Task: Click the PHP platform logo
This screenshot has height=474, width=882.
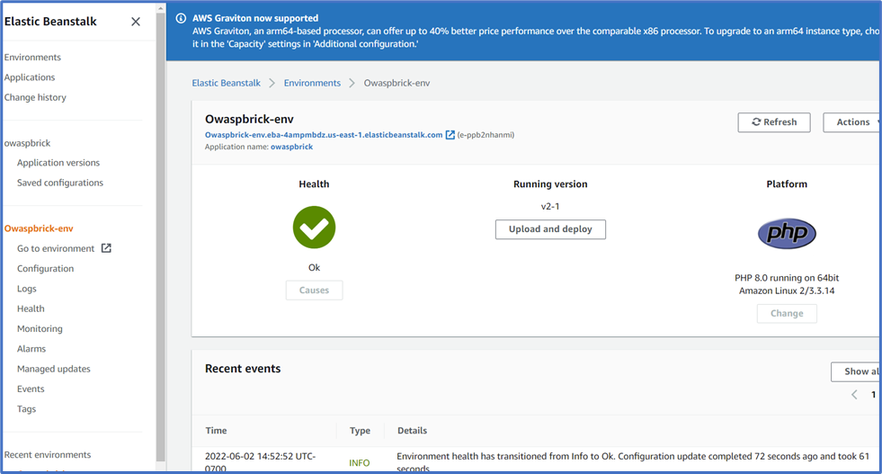Action: point(786,233)
